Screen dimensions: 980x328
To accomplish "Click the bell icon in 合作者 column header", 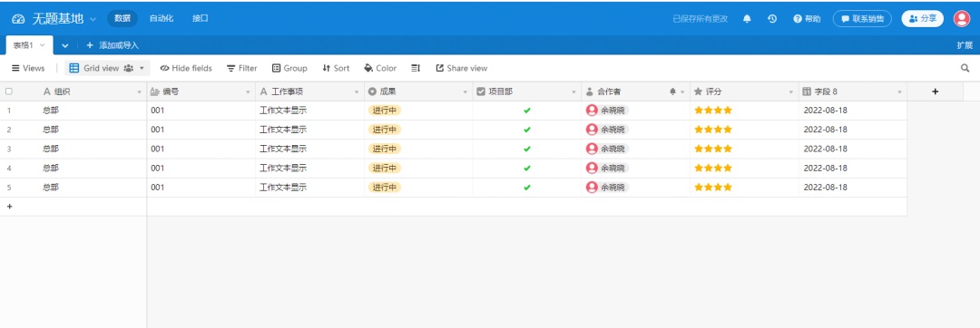I will pyautogui.click(x=673, y=92).
